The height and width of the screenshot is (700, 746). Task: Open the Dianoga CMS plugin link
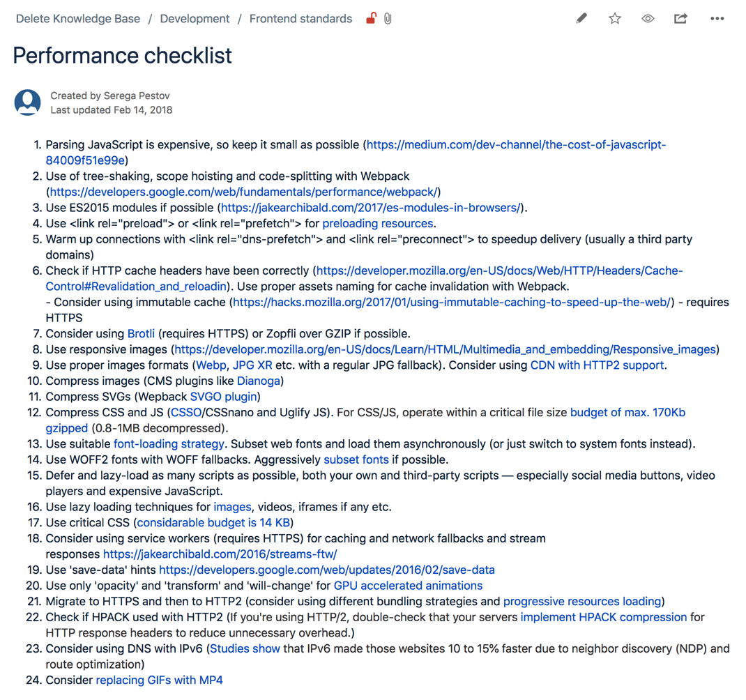[x=258, y=381]
